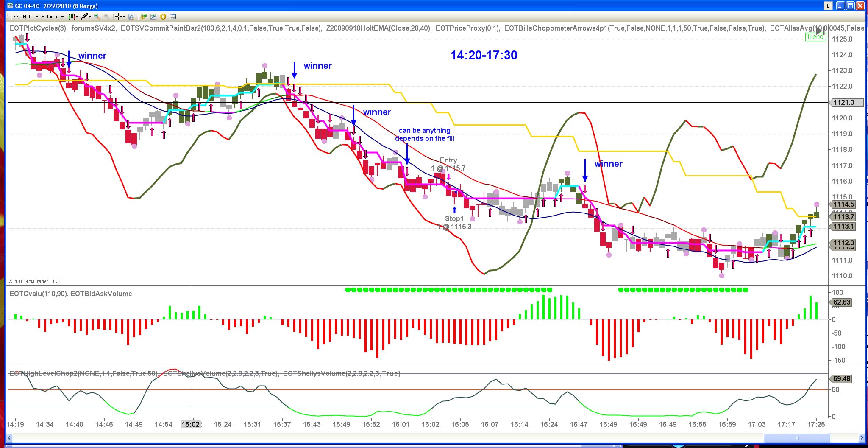Select the crosshair cursor tool
868x448 pixels.
[x=119, y=17]
